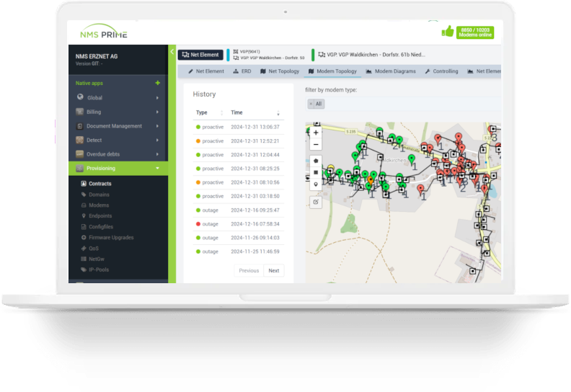Click the NMS Prime logo
This screenshot has width=571, height=392.
104,31
